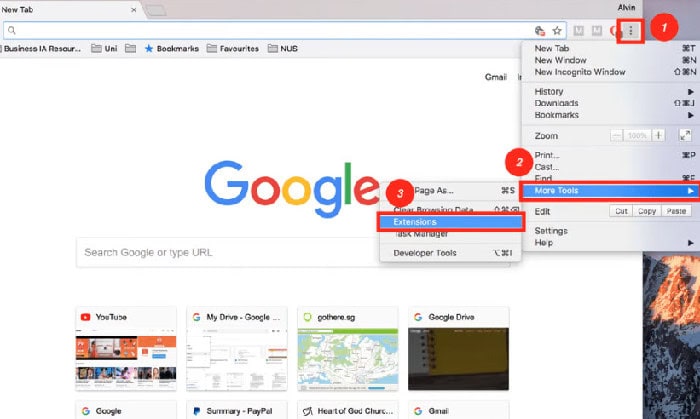The width and height of the screenshot is (700, 419).
Task: Click the Alvin profile name button
Action: (x=626, y=8)
